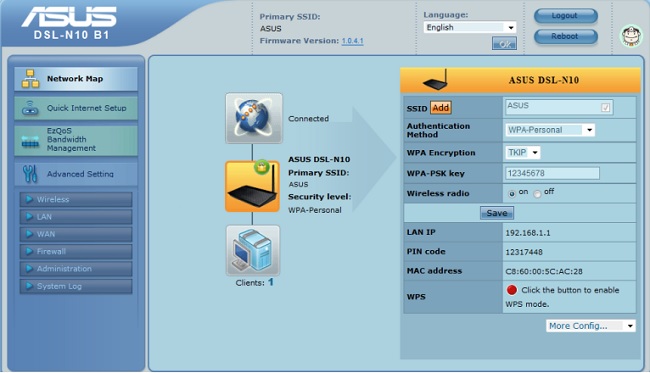Turn Wireless radio off
This screenshot has width=650, height=373.
pyautogui.click(x=537, y=194)
